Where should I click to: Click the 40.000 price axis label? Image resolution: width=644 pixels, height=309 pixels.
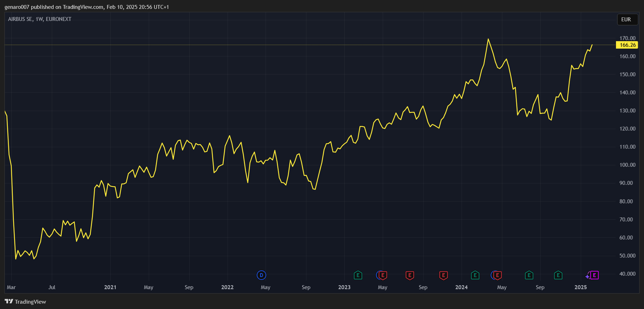pyautogui.click(x=627, y=274)
